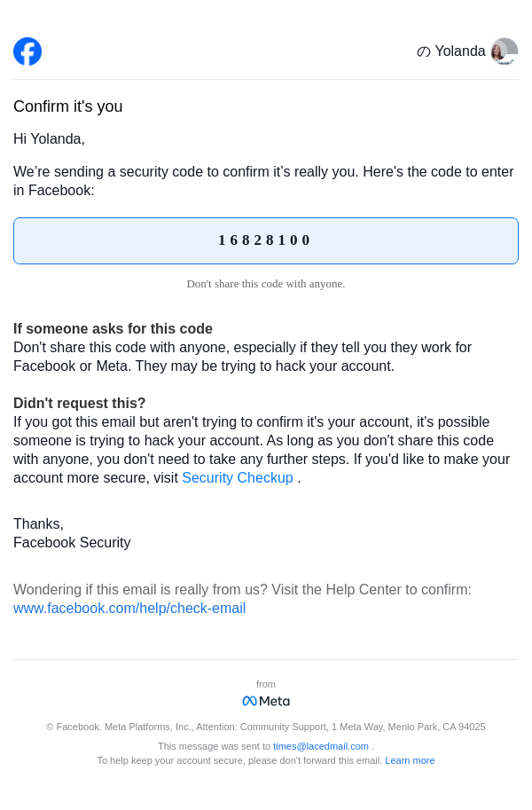
Task: Click the note below the code box
Action: (x=266, y=284)
